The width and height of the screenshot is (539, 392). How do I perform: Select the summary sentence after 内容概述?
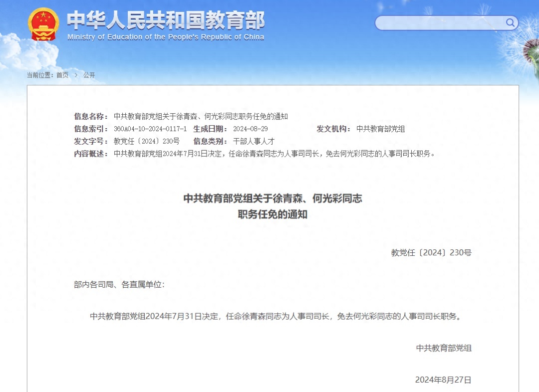pyautogui.click(x=274, y=154)
